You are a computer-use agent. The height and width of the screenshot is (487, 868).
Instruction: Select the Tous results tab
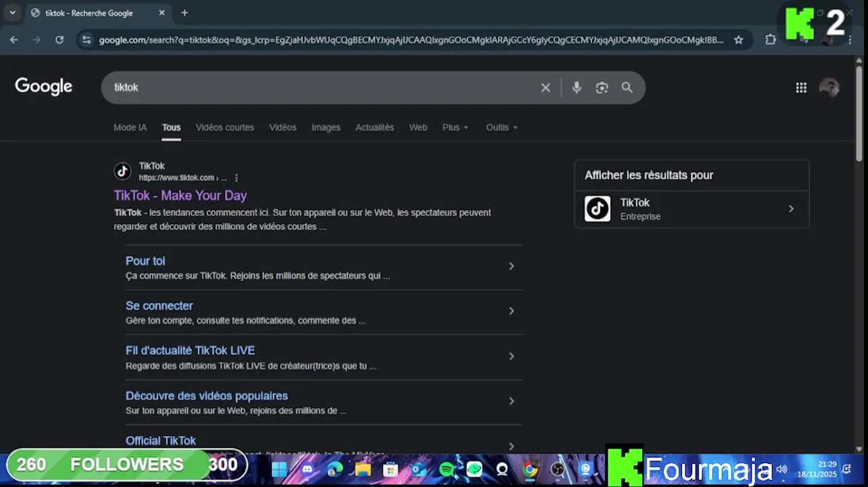(171, 127)
